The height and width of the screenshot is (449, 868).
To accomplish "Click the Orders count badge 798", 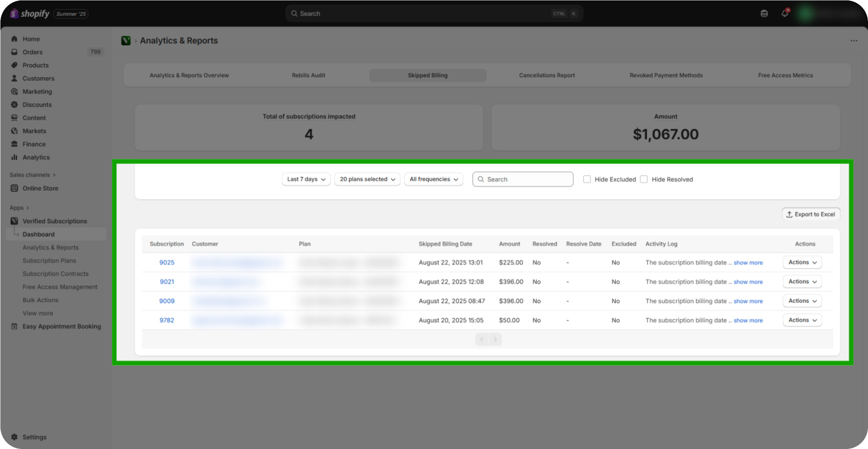I will [96, 52].
